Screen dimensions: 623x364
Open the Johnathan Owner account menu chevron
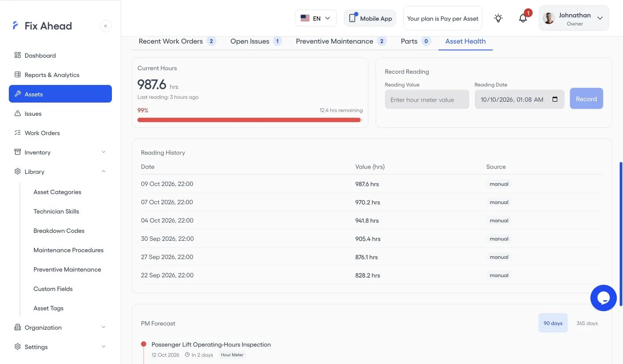coord(600,18)
